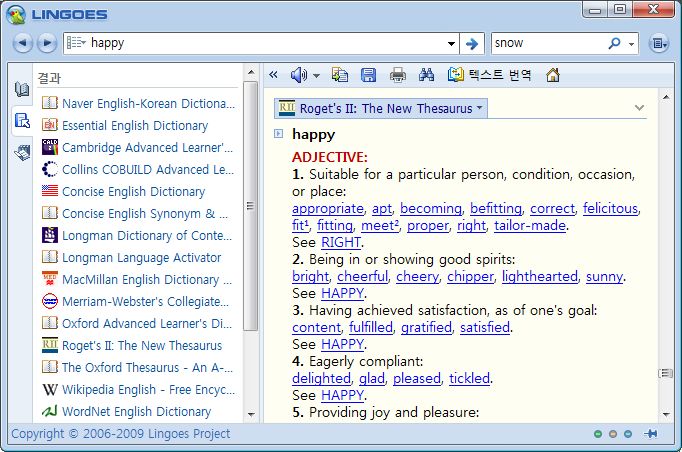Go back with the left arrow button
This screenshot has width=682, height=452.
[x=23, y=43]
